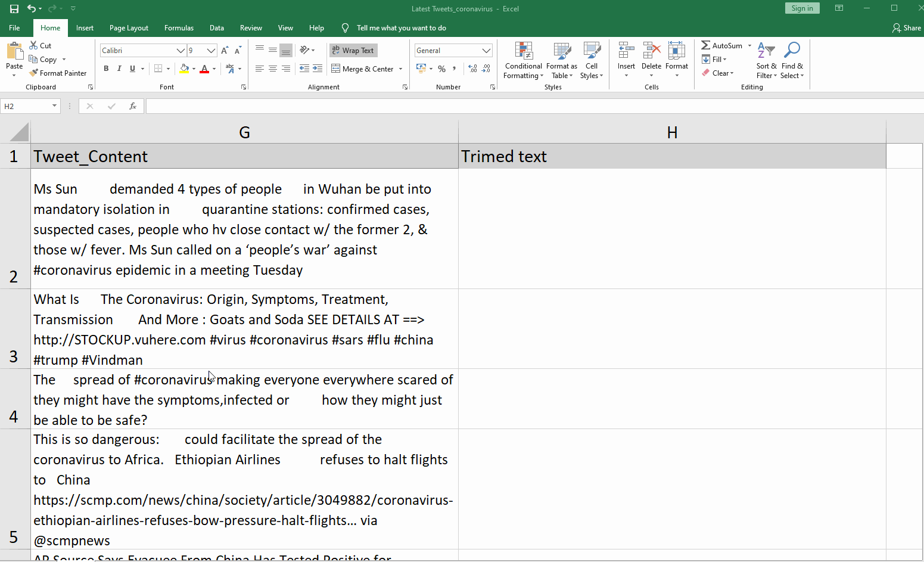Open the Name Box dropdown
The width and height of the screenshot is (924, 562).
[54, 106]
